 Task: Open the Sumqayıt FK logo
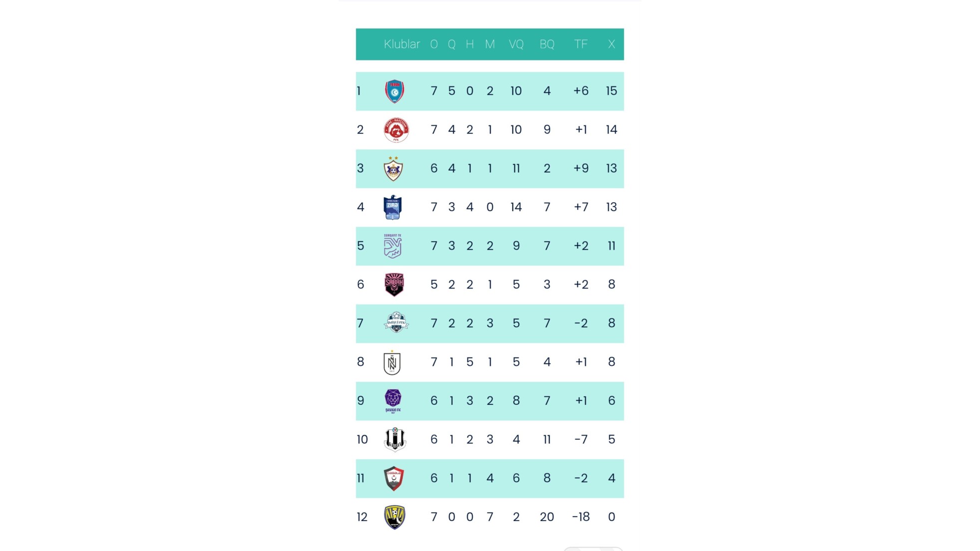point(392,246)
